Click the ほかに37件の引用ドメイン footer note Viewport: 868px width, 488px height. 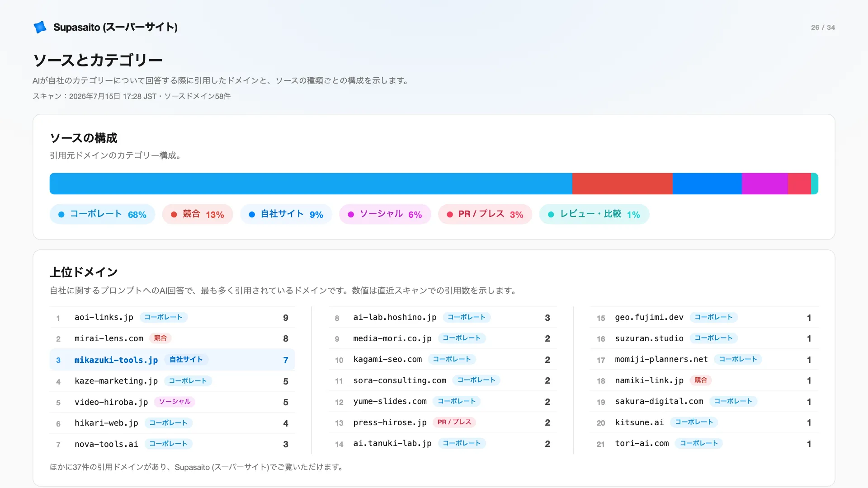(x=197, y=467)
